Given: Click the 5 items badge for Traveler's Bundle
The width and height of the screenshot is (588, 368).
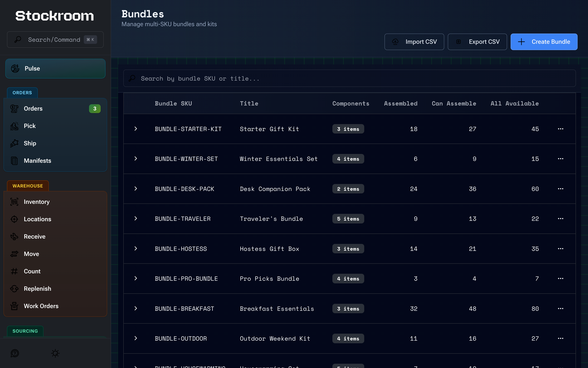Looking at the screenshot, I should (348, 219).
